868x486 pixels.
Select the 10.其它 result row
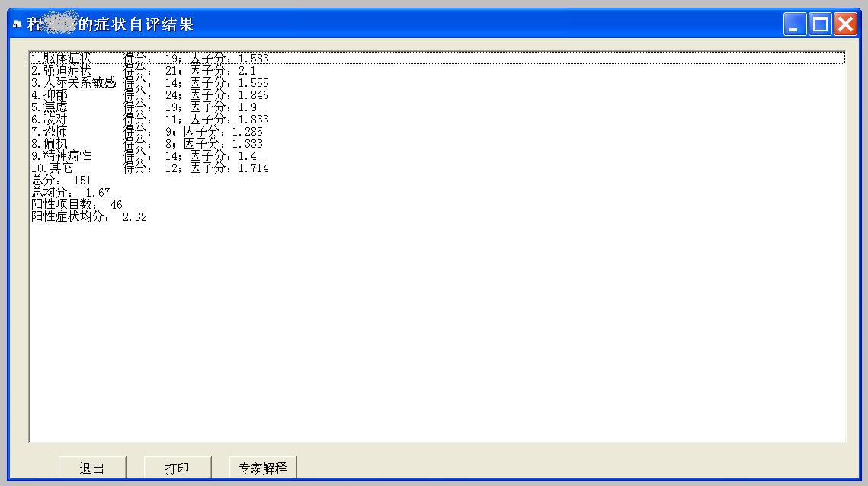click(x=149, y=168)
